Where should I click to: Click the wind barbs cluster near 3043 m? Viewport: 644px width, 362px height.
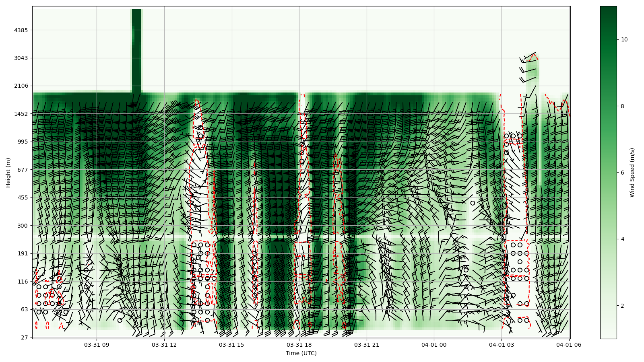coord(529,64)
